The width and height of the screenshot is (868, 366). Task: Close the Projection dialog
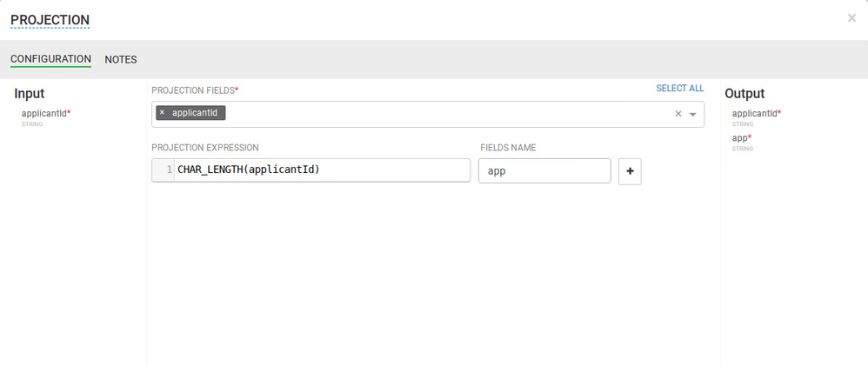[x=851, y=18]
